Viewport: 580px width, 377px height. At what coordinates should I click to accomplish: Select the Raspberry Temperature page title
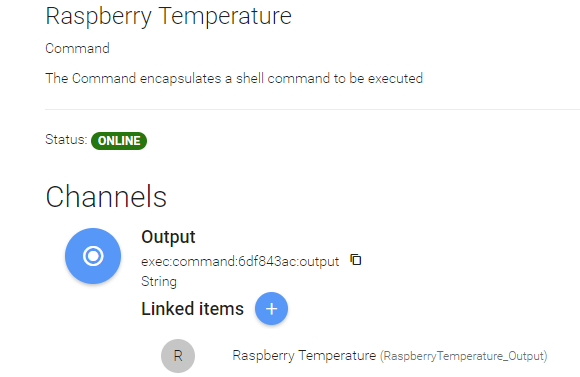[x=168, y=17]
